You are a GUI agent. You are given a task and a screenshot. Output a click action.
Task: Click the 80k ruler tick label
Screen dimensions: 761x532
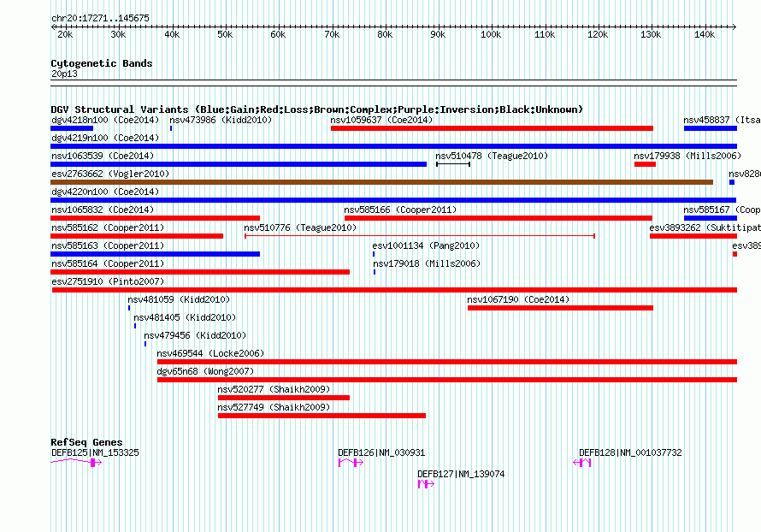pos(385,34)
